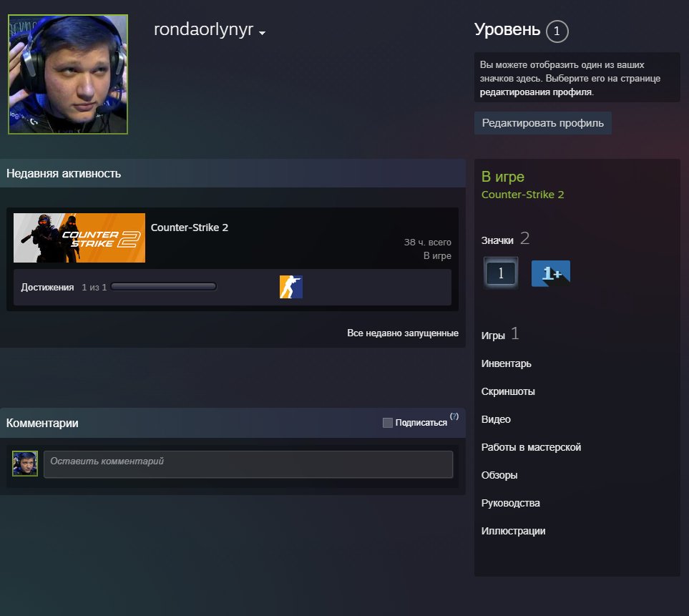This screenshot has width=689, height=616.
Task: Click the Counter-Strike achievement icon
Action: coord(291,287)
